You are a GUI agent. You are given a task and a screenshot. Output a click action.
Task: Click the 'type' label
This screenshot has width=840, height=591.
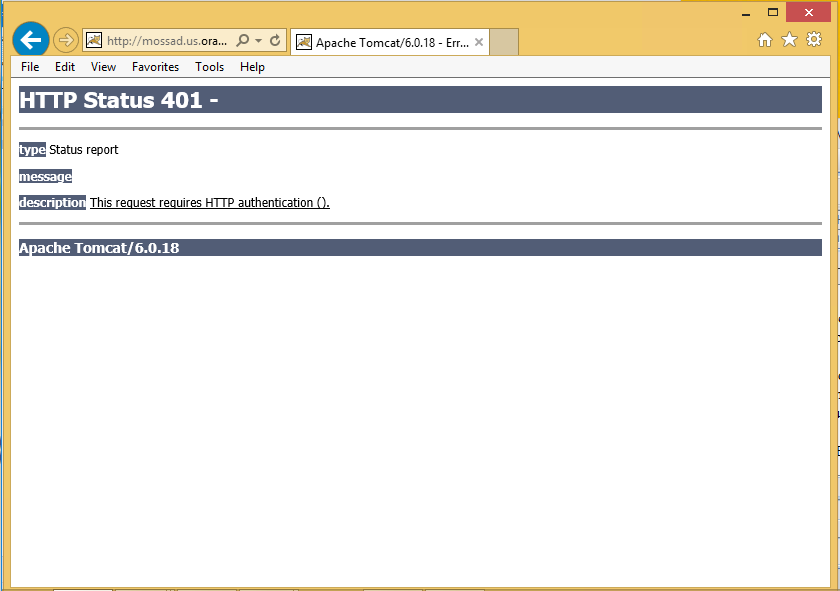[33, 149]
